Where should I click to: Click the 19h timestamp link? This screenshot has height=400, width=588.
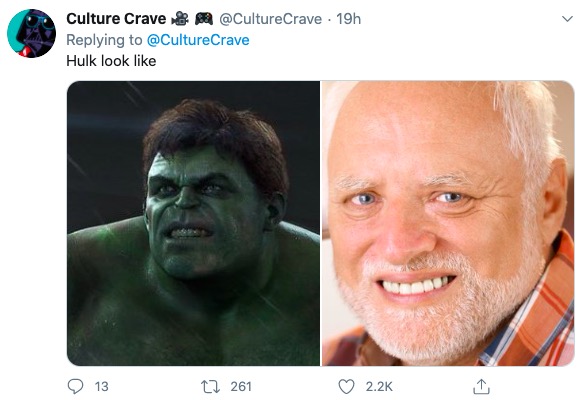click(348, 19)
